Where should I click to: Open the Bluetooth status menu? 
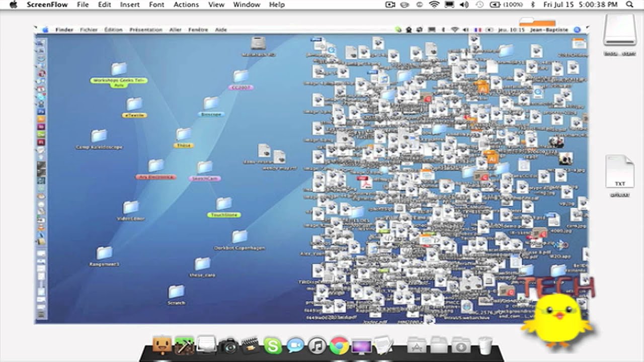click(533, 5)
